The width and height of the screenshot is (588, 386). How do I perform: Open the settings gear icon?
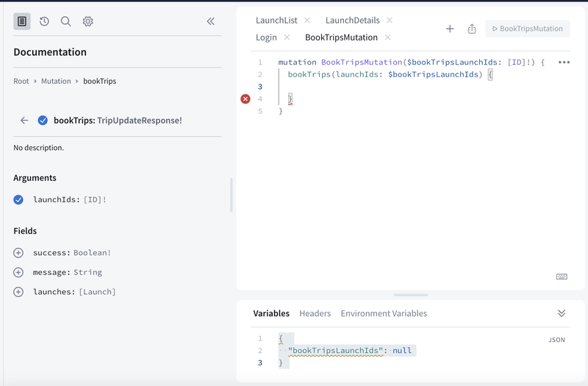tap(88, 21)
